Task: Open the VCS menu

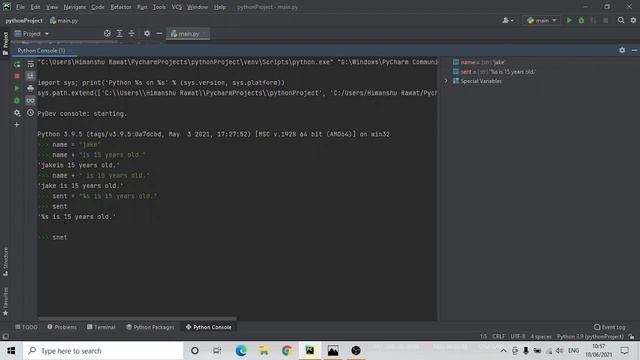Action: (x=177, y=7)
